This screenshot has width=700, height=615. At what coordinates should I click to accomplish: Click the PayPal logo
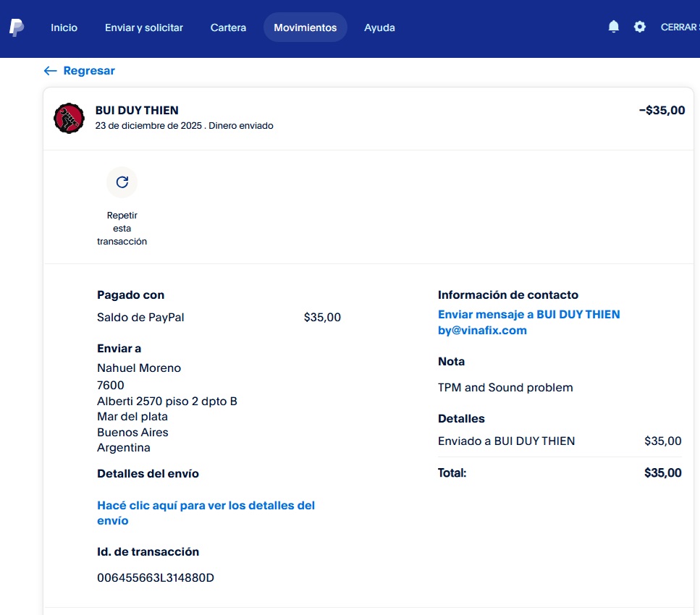coord(16,27)
